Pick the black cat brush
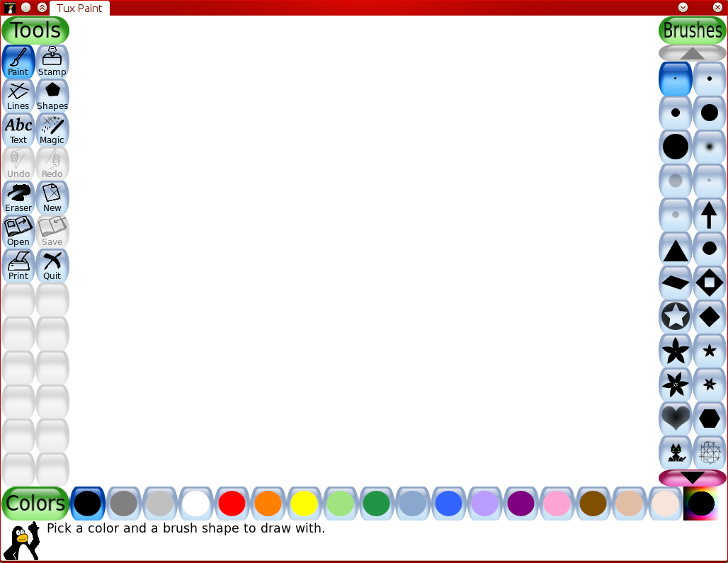 coord(676,452)
